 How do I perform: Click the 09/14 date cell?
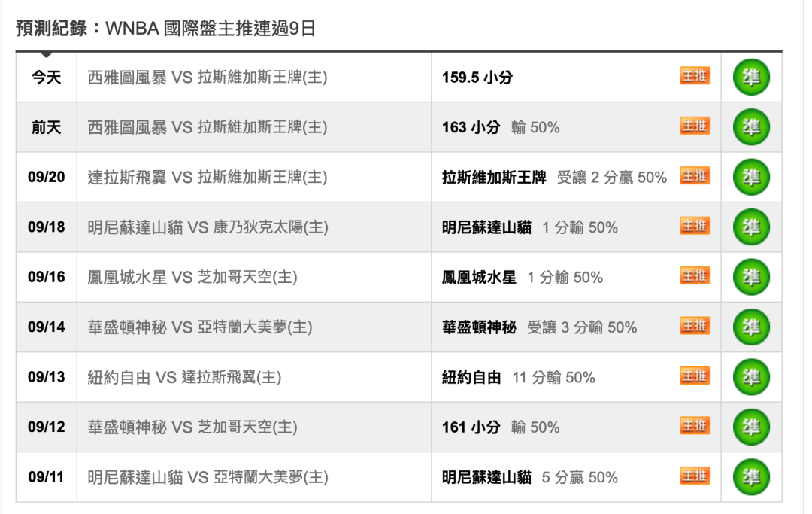point(47,327)
